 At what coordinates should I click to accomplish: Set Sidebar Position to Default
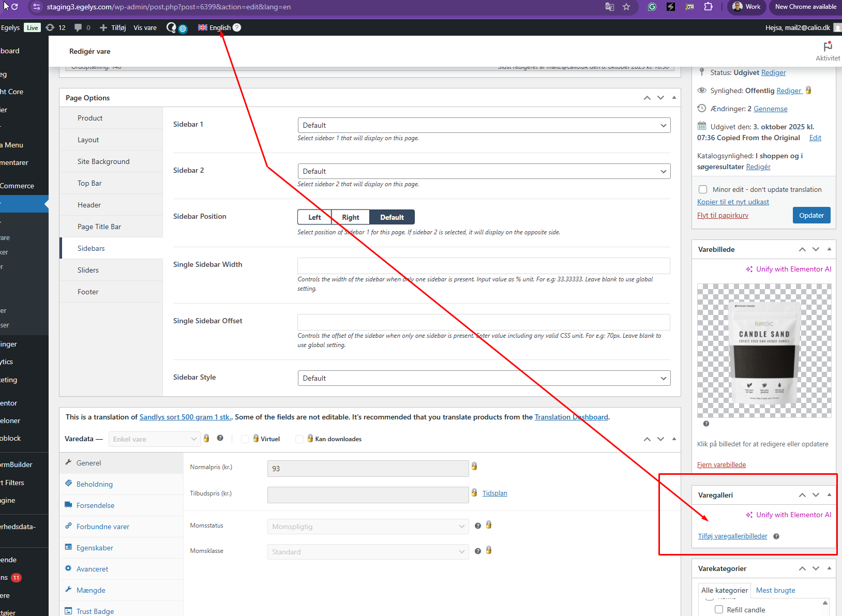click(x=392, y=217)
